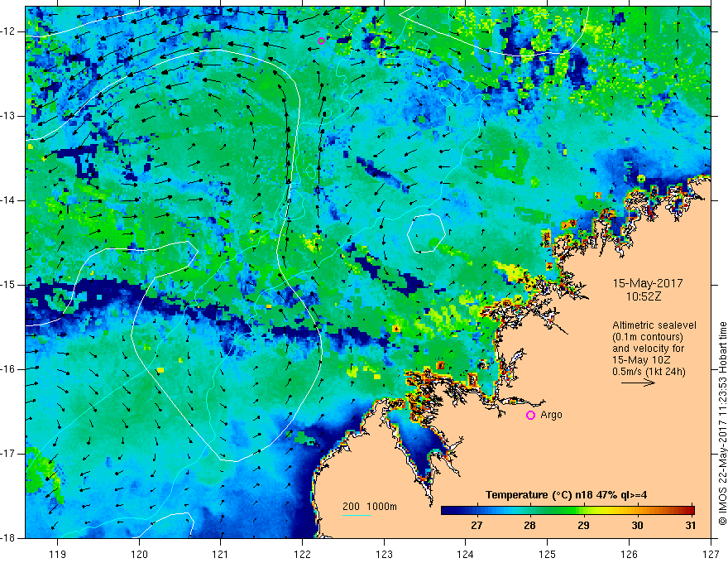Click the '0.5m/s (1kt 24h)' scale text

[649, 372]
